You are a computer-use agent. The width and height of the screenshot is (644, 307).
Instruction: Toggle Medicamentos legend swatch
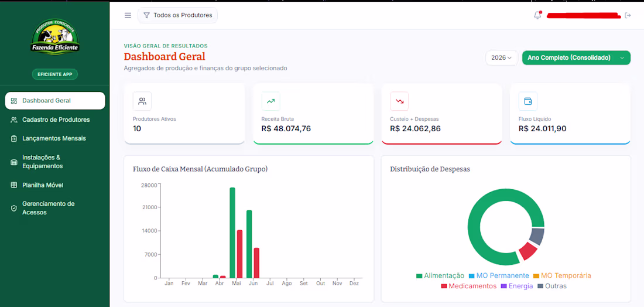[x=444, y=286]
